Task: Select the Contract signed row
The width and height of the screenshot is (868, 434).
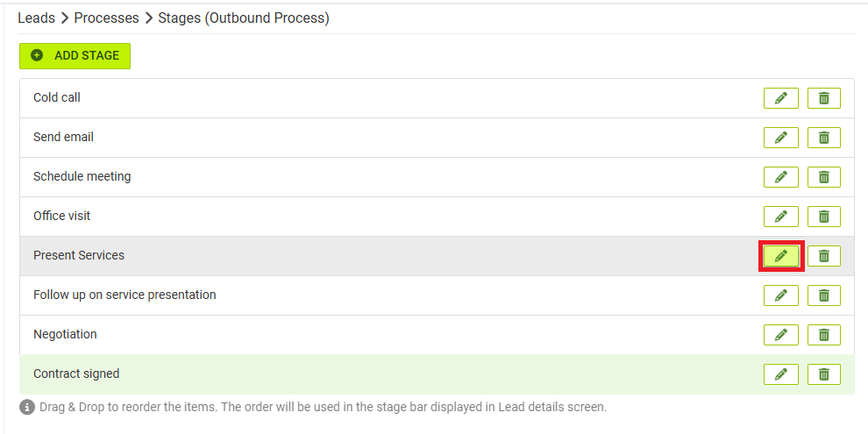Action: [x=437, y=374]
